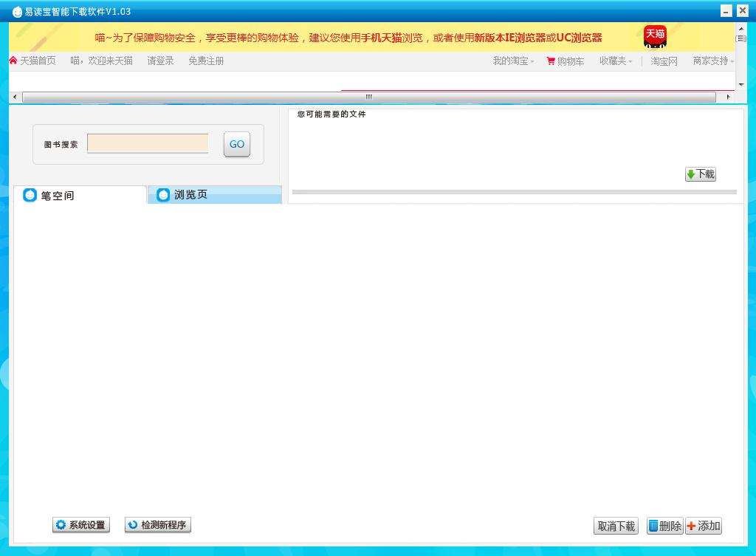Click the horizontal scrollbar left arrow
This screenshot has width=756, height=556.
[x=15, y=97]
